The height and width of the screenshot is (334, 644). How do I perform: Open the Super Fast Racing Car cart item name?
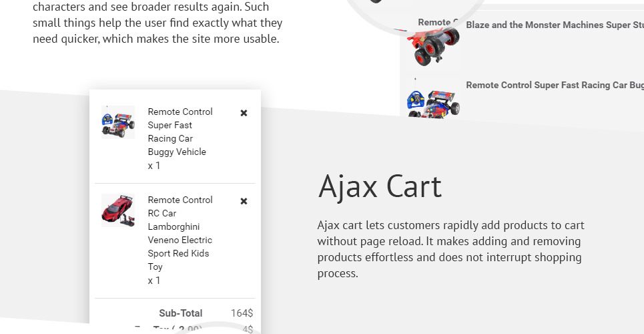pos(180,132)
